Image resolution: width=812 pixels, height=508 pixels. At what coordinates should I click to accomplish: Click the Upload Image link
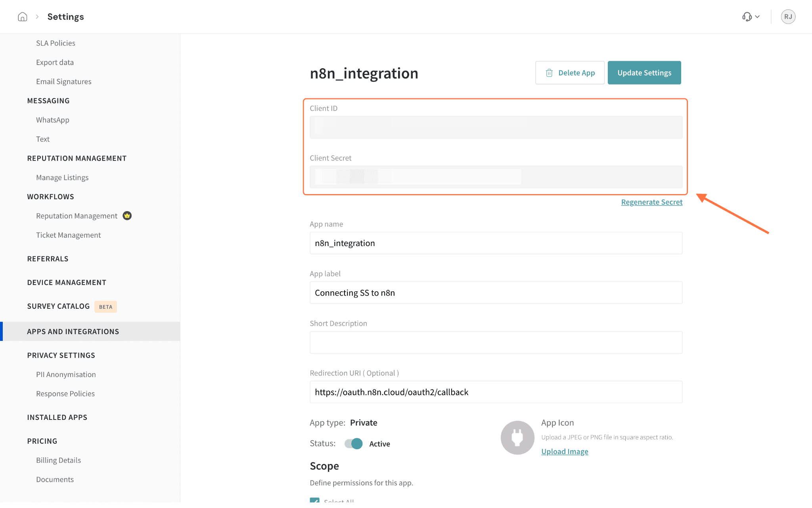[x=565, y=451]
